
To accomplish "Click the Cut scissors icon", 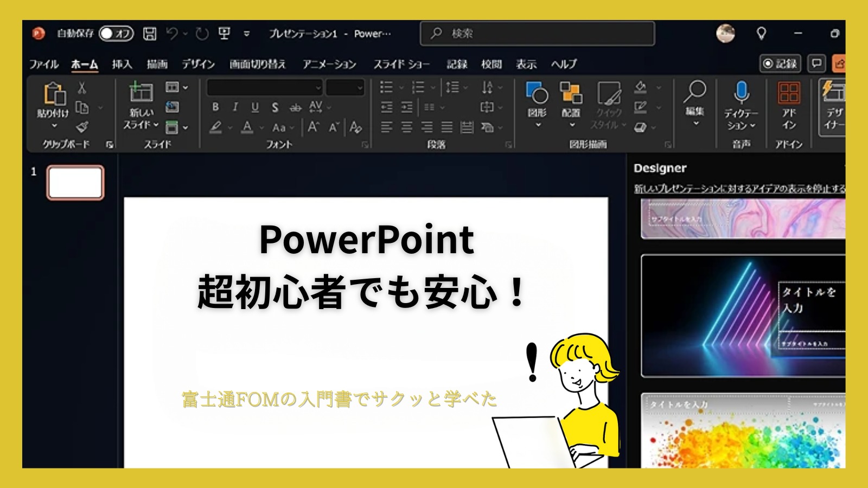I will coord(82,88).
